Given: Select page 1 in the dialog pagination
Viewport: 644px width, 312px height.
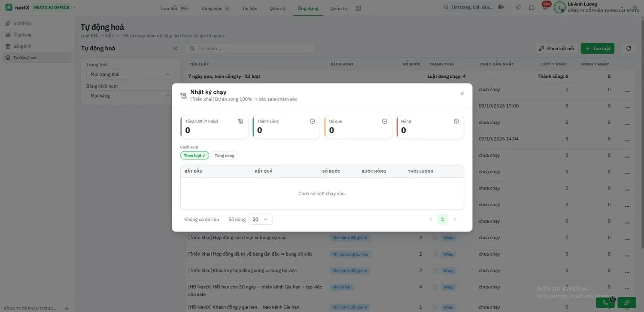Looking at the screenshot, I should pyautogui.click(x=443, y=220).
